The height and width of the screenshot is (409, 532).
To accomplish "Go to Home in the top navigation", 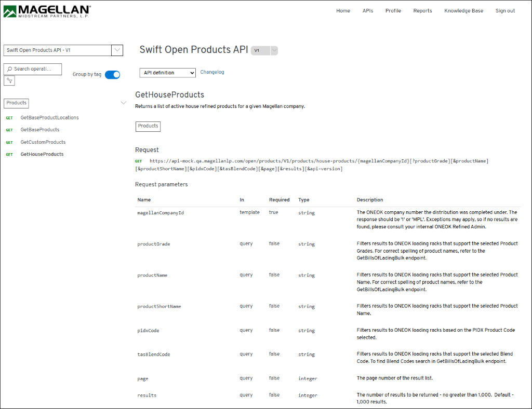I will coord(343,11).
